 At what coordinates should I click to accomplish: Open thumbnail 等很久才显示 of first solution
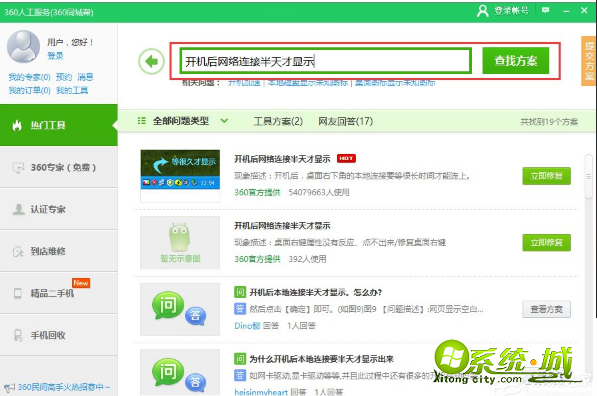(x=180, y=176)
